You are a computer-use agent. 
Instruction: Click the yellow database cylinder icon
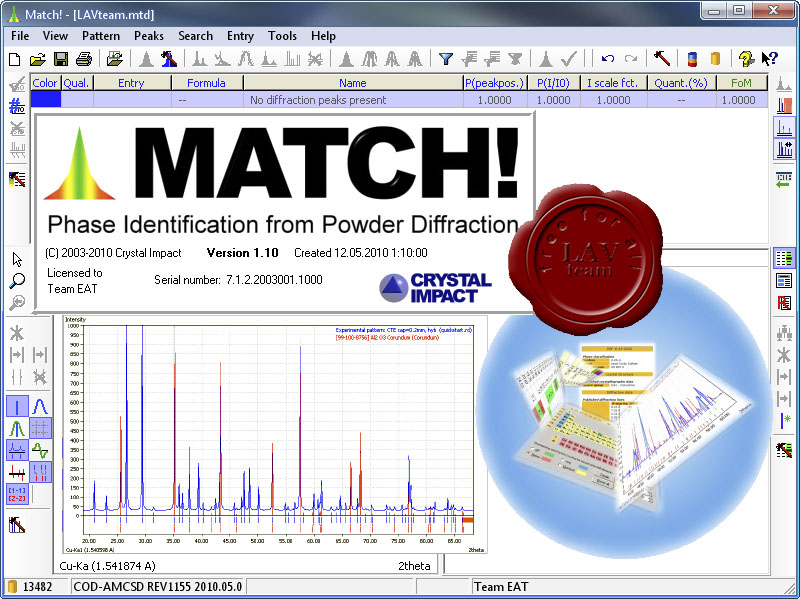tap(715, 59)
